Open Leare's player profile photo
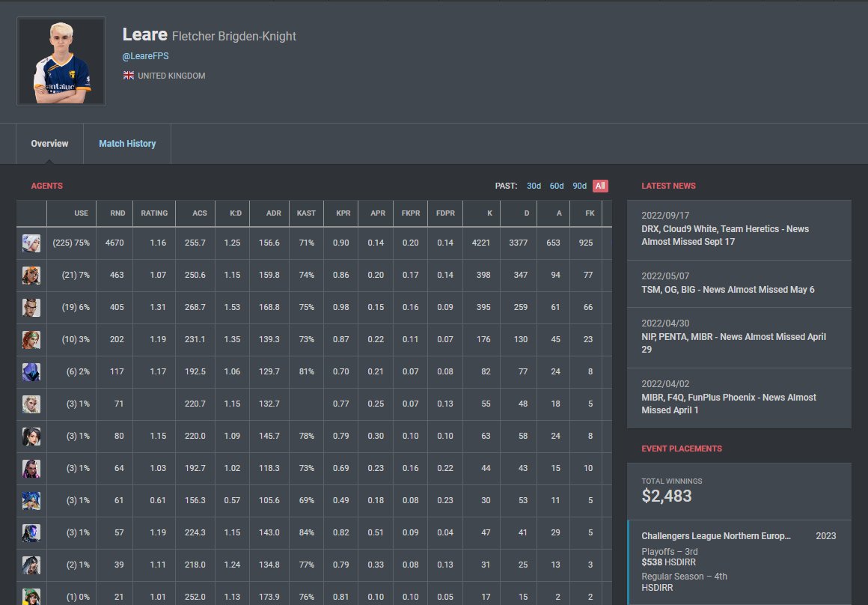The image size is (868, 605). click(61, 61)
